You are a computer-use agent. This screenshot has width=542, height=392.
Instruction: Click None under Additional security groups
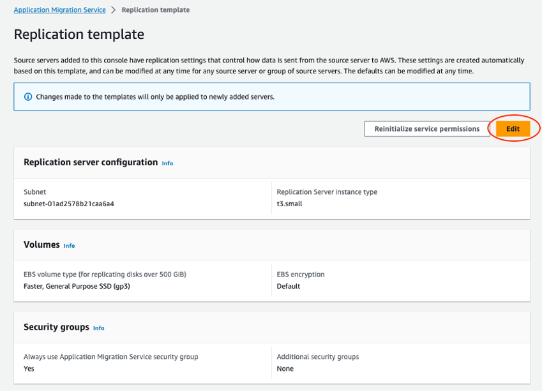point(285,368)
